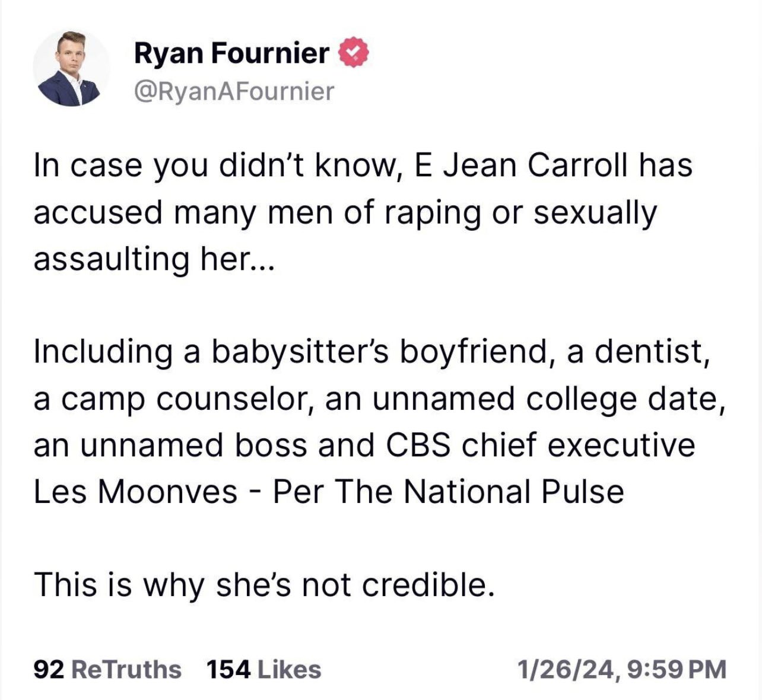762x700 pixels.
Task: Click the words "assaulting her..." in the post
Action: pyautogui.click(x=152, y=259)
